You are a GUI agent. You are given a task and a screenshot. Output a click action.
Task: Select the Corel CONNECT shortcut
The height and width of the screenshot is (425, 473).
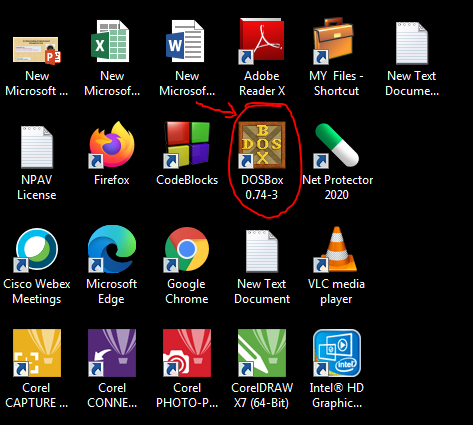tap(112, 353)
